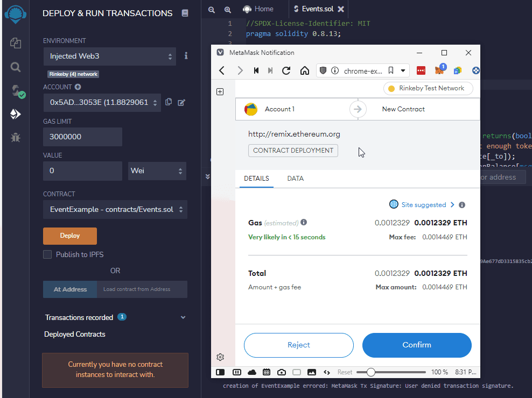This screenshot has height=398, width=532.
Task: Switch to MetaMask DATA tab
Action: (296, 179)
